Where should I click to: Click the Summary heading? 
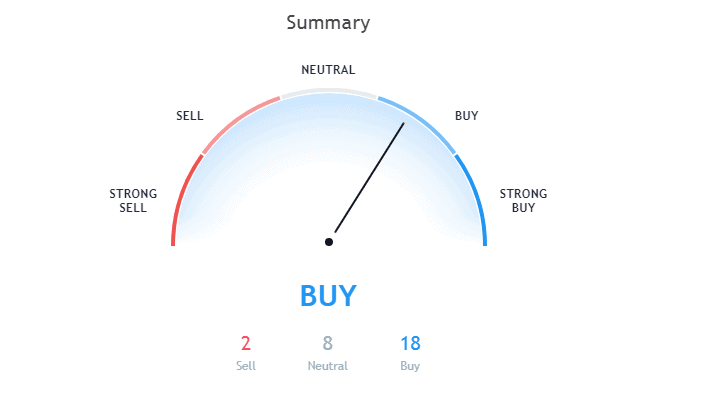click(x=328, y=23)
